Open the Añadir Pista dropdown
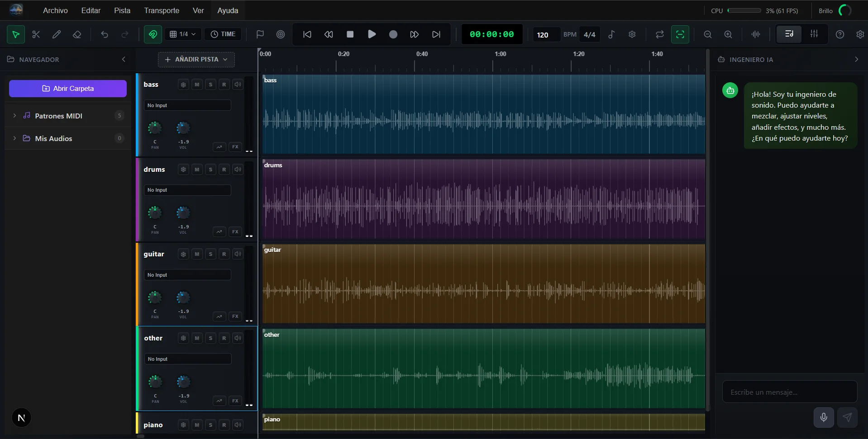 coord(196,59)
